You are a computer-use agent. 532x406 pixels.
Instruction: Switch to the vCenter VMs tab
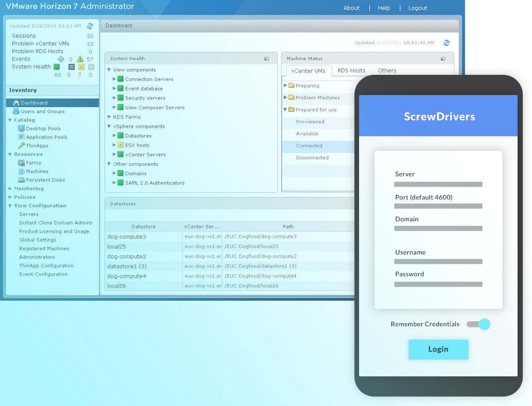click(309, 71)
